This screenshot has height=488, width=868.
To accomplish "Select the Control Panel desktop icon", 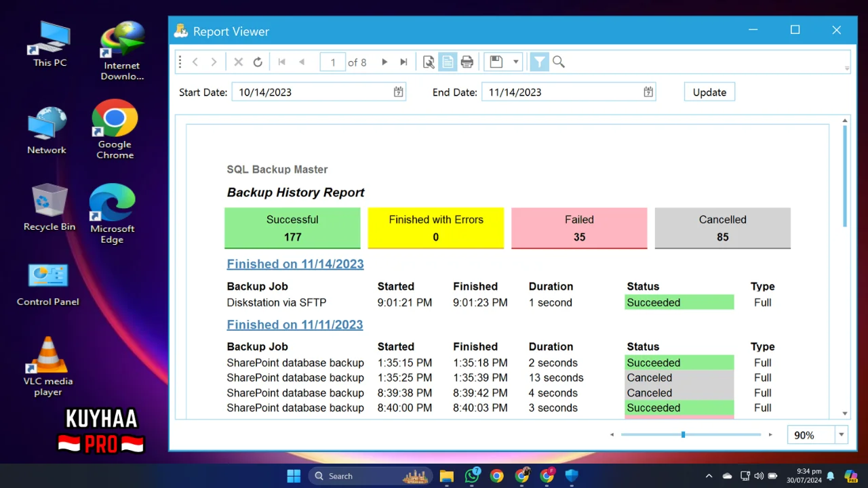I will (x=48, y=285).
